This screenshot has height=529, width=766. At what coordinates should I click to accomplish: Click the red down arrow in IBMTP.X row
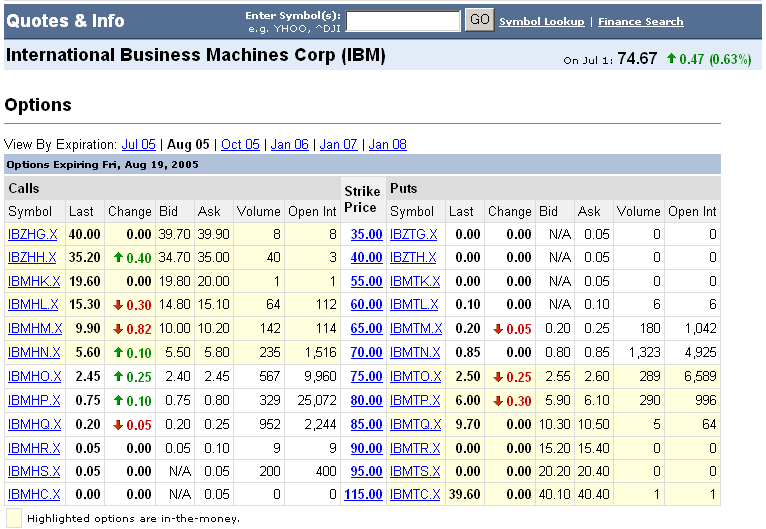[498, 401]
